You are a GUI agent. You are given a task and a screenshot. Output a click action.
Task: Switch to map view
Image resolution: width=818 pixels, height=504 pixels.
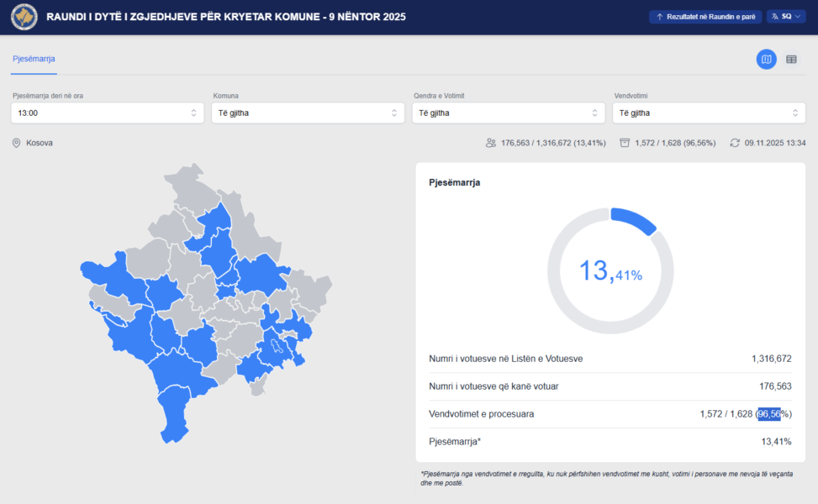pyautogui.click(x=766, y=60)
